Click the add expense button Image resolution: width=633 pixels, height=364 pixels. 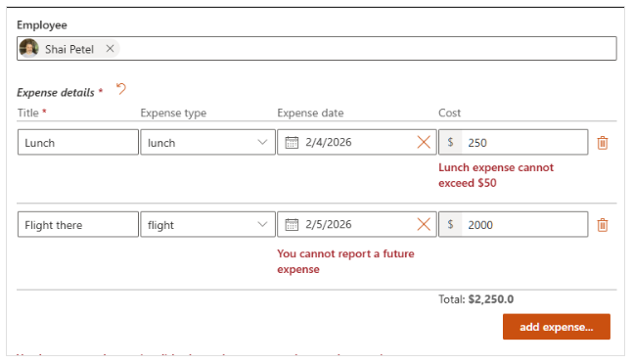pos(557,327)
